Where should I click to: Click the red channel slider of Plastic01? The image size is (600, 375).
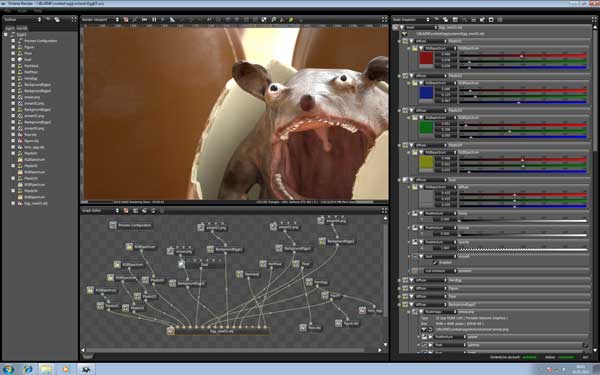pyautogui.click(x=523, y=55)
